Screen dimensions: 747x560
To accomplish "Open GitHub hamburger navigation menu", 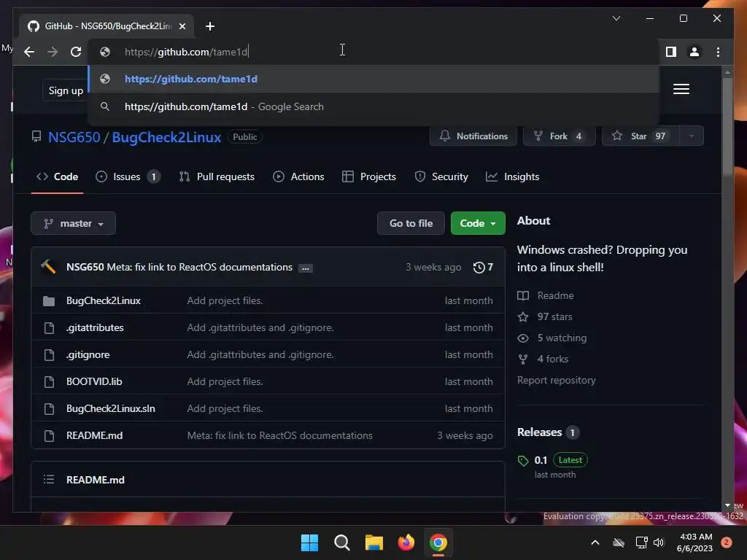I will pos(681,89).
